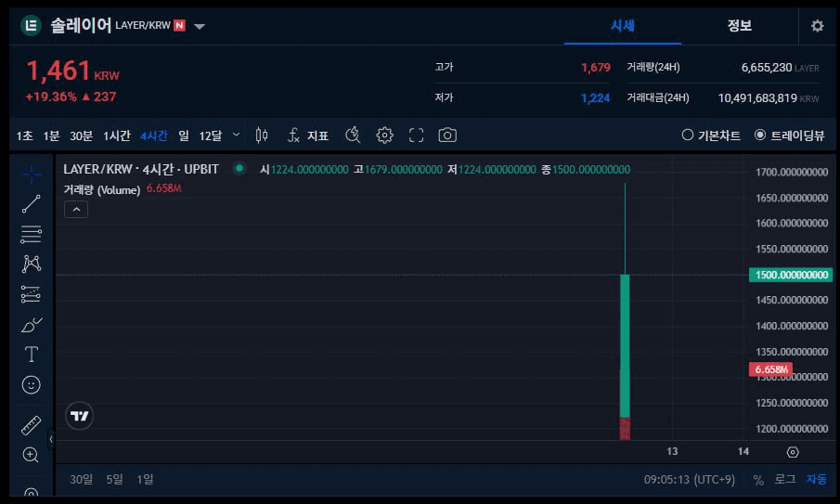Select the brush drawing tool
The width and height of the screenshot is (840, 504).
pos(31,325)
